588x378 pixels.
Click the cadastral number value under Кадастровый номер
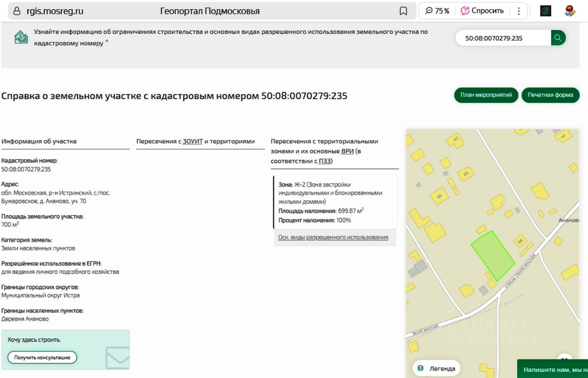point(26,169)
